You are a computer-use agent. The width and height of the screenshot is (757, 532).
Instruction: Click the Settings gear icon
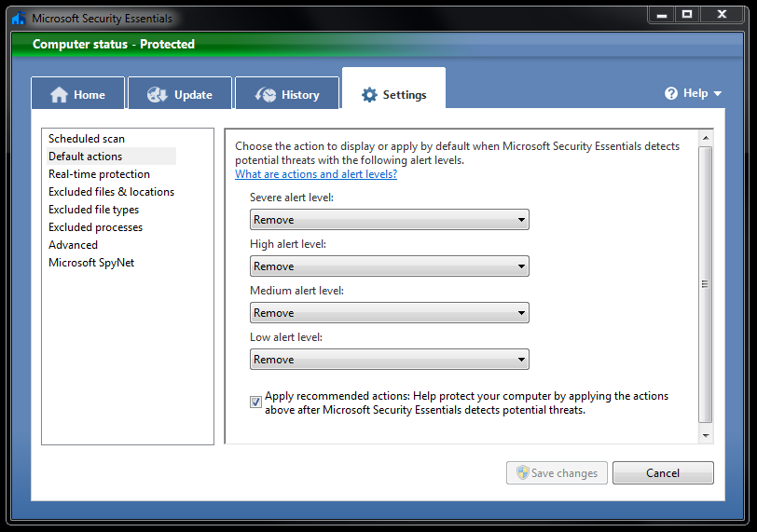click(x=369, y=94)
